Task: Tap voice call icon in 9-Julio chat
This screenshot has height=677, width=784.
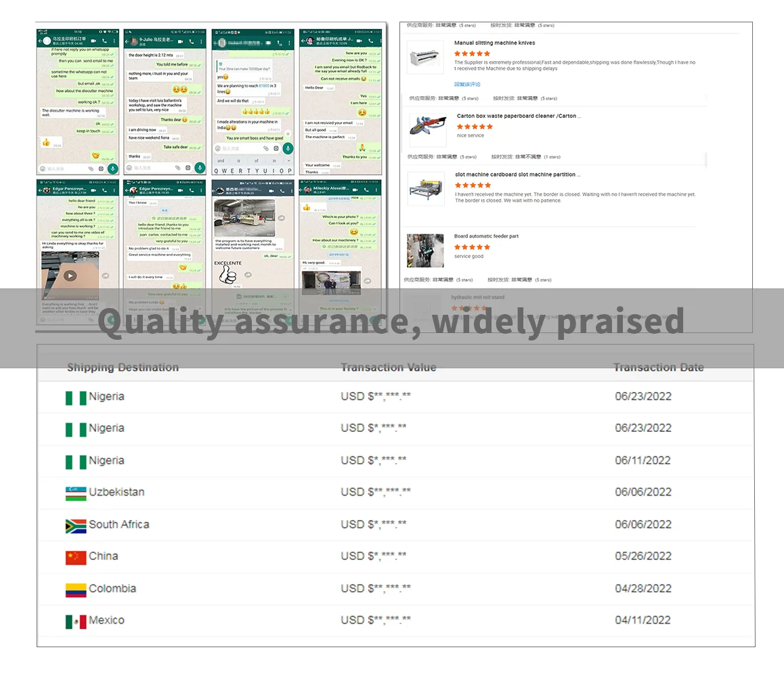Action: (192, 41)
